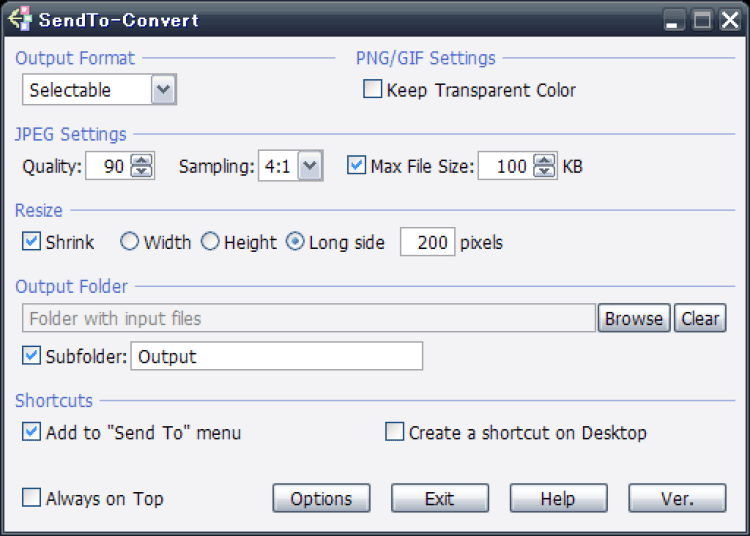
Task: Toggle the Max File Size checkbox
Action: tap(356, 166)
